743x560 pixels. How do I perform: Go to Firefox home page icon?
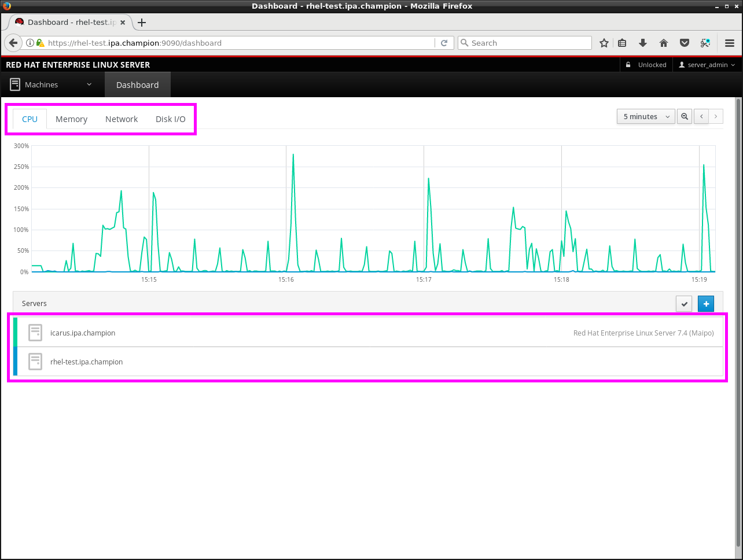click(664, 43)
